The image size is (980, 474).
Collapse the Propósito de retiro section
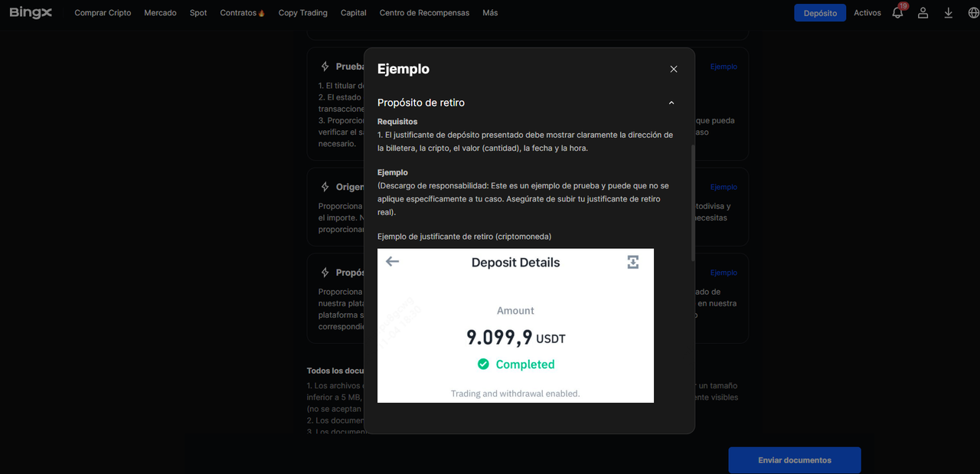point(671,103)
